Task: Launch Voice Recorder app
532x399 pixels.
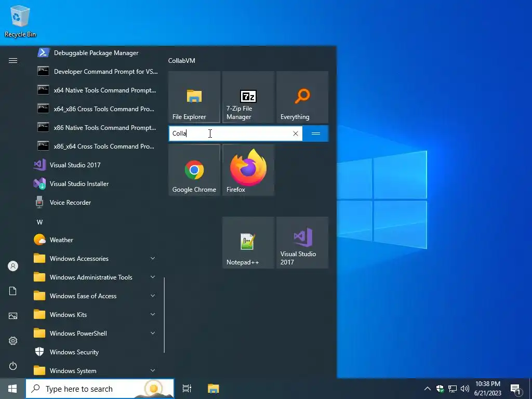Action: click(97, 202)
